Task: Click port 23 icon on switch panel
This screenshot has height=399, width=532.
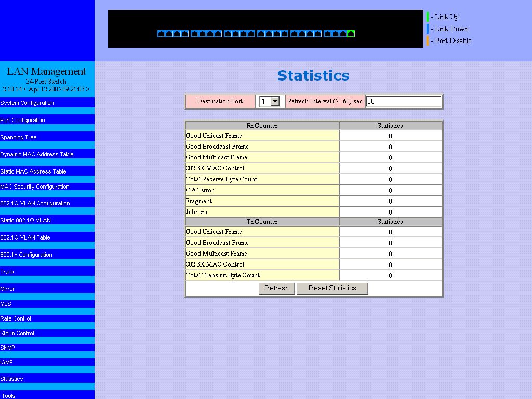Action: pos(343,34)
